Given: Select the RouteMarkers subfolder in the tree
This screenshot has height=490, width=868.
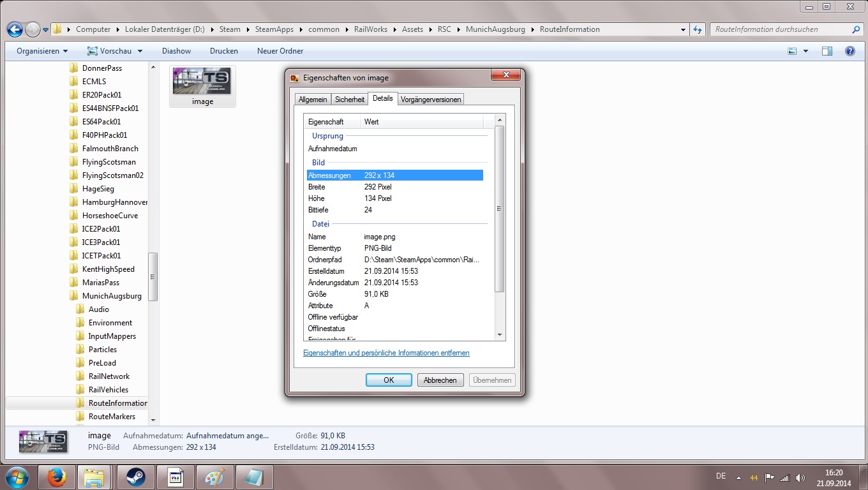Looking at the screenshot, I should 112,417.
